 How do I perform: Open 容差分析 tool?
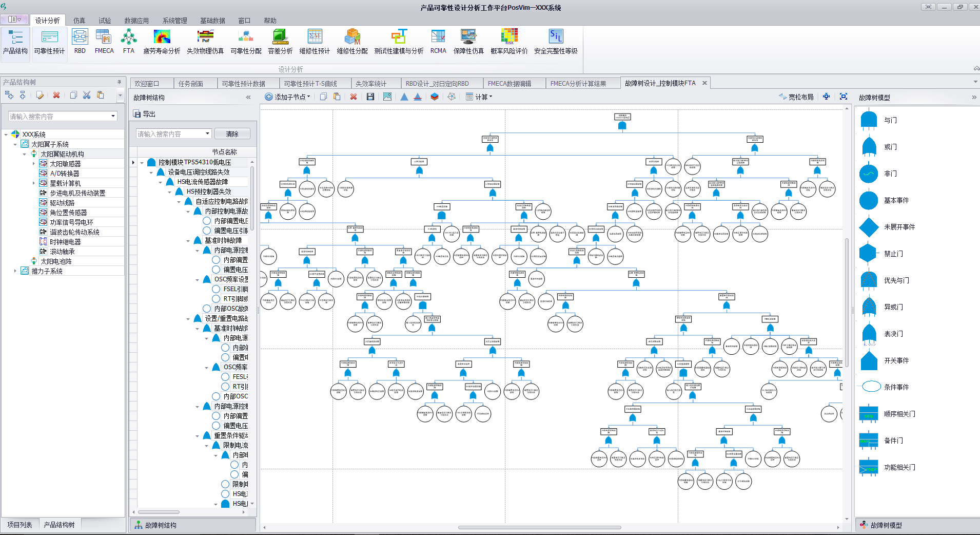pos(280,42)
